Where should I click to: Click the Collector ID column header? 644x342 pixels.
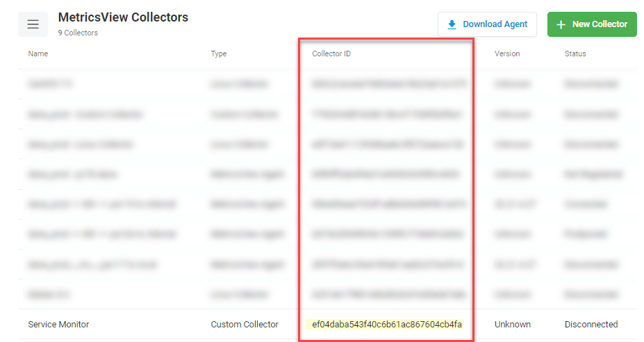pos(331,54)
